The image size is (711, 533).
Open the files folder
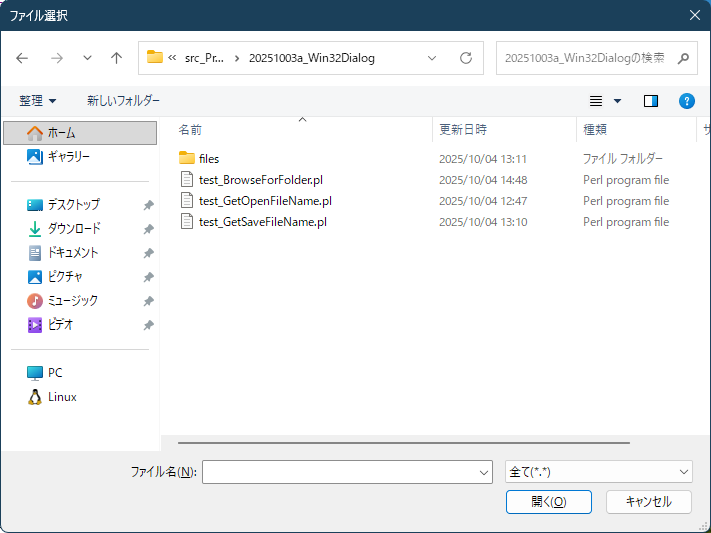(x=208, y=158)
